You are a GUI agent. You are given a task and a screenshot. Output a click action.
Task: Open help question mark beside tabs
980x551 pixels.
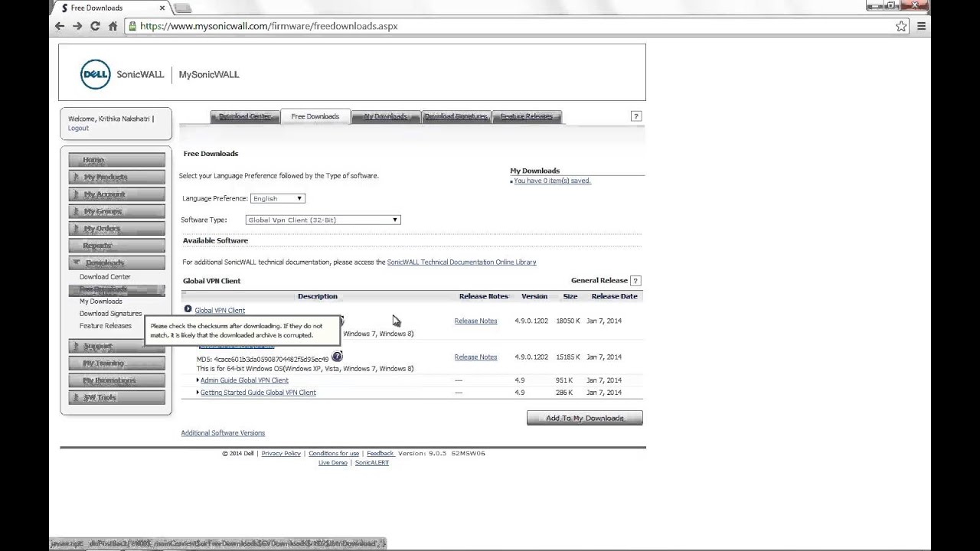point(635,116)
